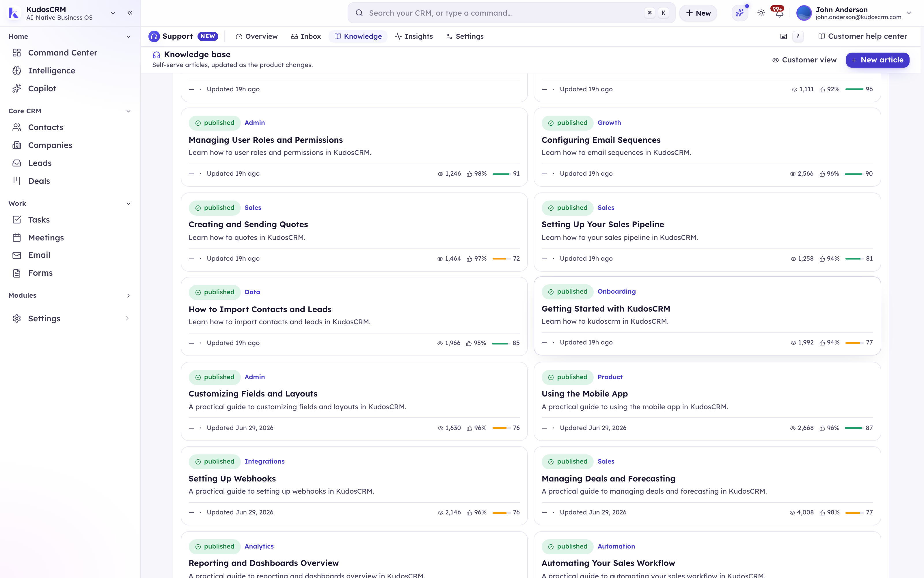Open Getting Started with KudosCRM card
Screen dimensions: 924x578
(707, 316)
